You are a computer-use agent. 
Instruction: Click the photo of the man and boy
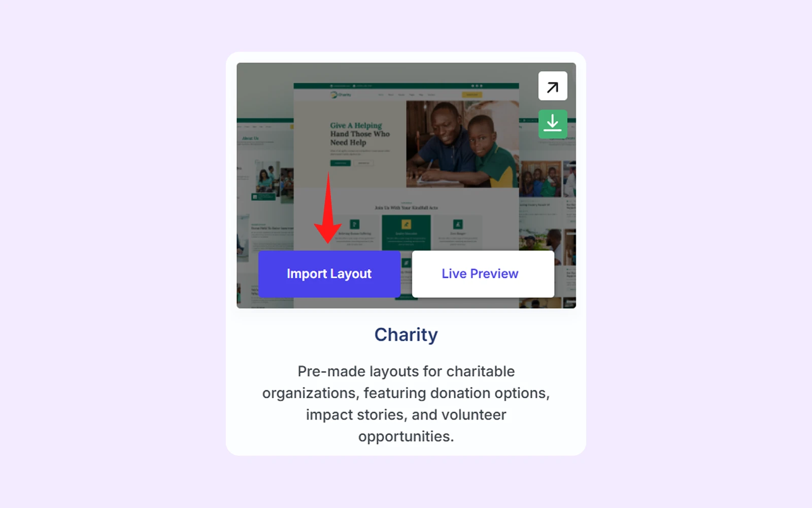pyautogui.click(x=462, y=144)
